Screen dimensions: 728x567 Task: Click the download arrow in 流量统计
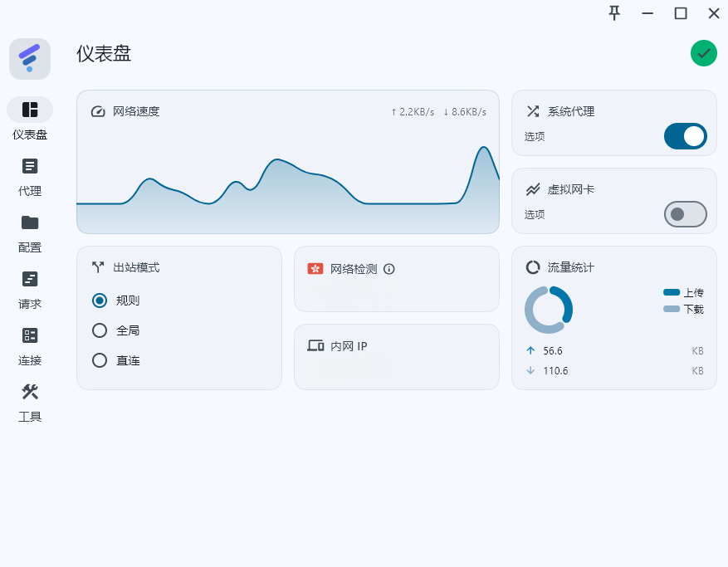pyautogui.click(x=530, y=370)
